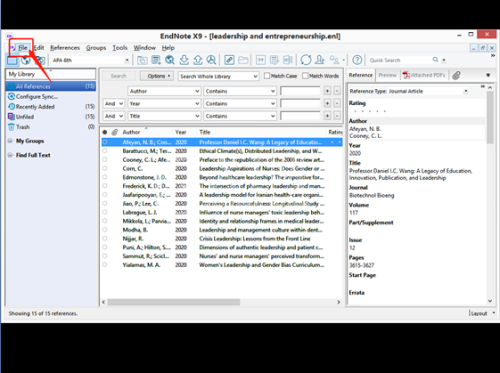
Task: Click Copy to Local Library toolbar icon
Action: [142, 60]
